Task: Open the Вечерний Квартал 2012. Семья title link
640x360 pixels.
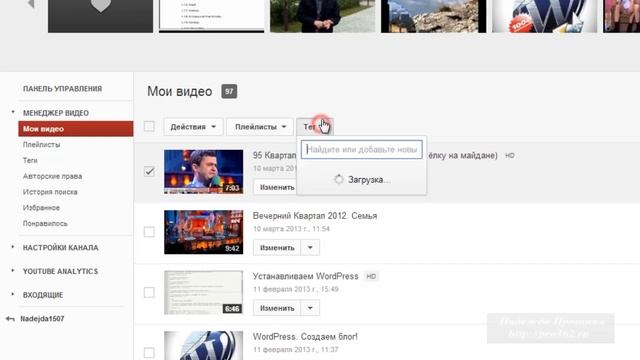Action: point(315,216)
